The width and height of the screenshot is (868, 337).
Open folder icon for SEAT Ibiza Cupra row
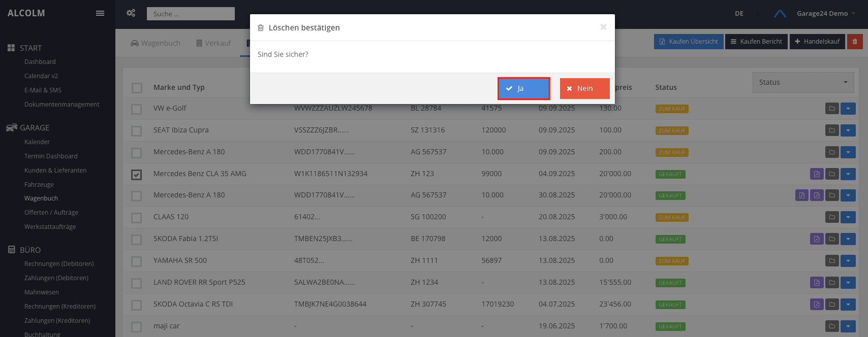pos(832,130)
